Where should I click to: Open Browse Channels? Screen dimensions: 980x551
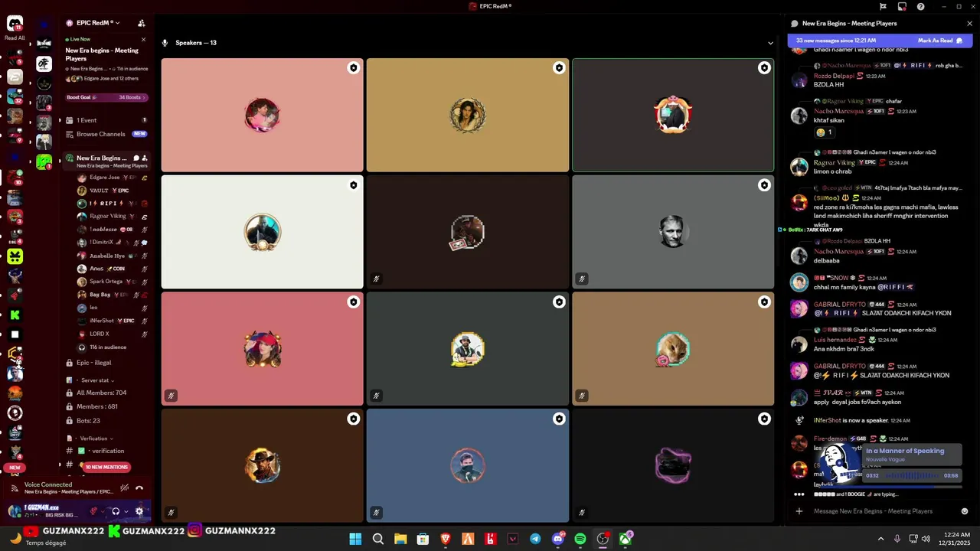(106, 134)
